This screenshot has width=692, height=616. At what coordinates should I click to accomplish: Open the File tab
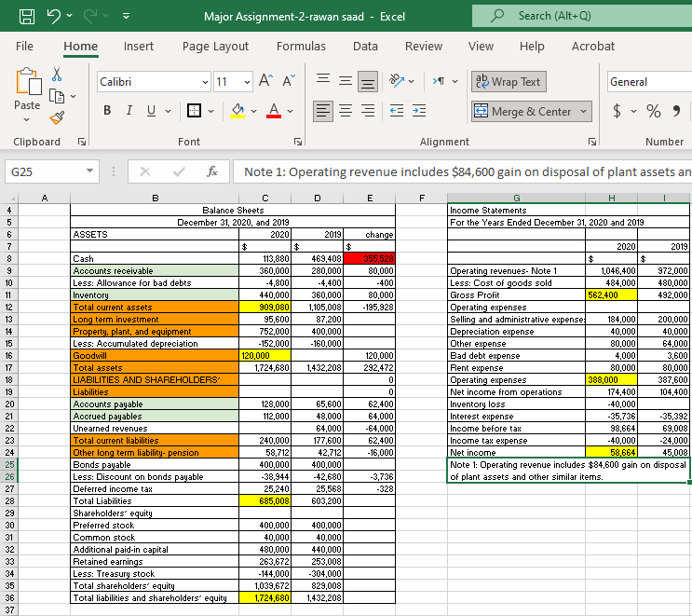click(24, 46)
